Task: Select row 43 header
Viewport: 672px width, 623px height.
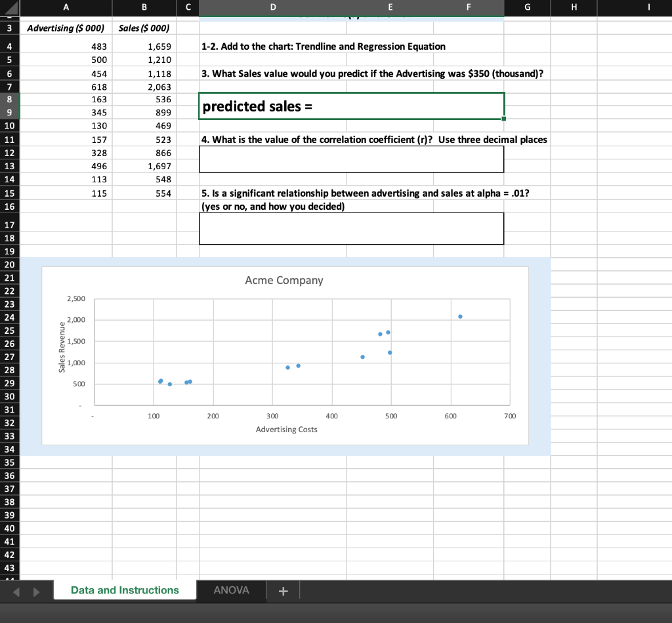Action: coord(9,568)
